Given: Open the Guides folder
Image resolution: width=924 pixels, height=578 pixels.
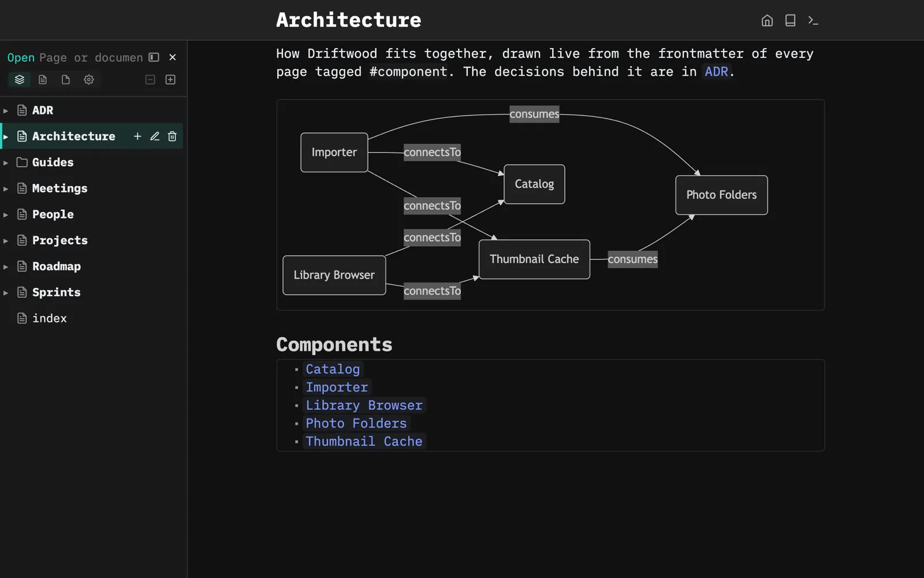Looking at the screenshot, I should coord(53,162).
